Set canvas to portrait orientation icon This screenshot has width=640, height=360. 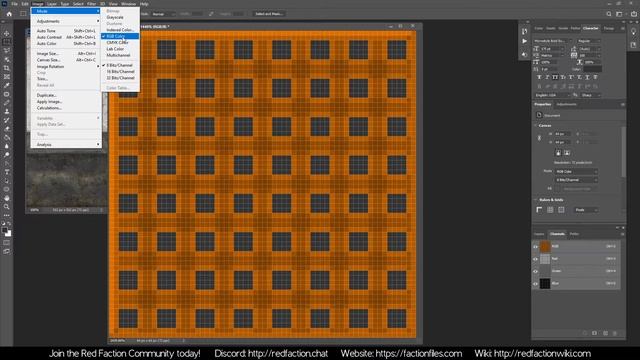tap(558, 153)
